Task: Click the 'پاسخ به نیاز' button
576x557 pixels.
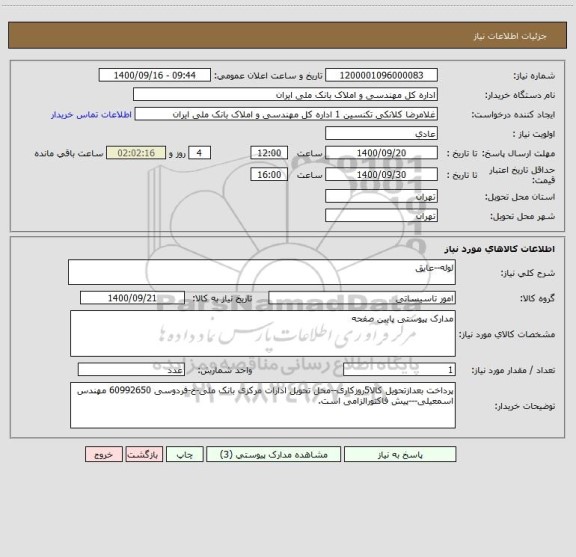Action: click(x=400, y=454)
